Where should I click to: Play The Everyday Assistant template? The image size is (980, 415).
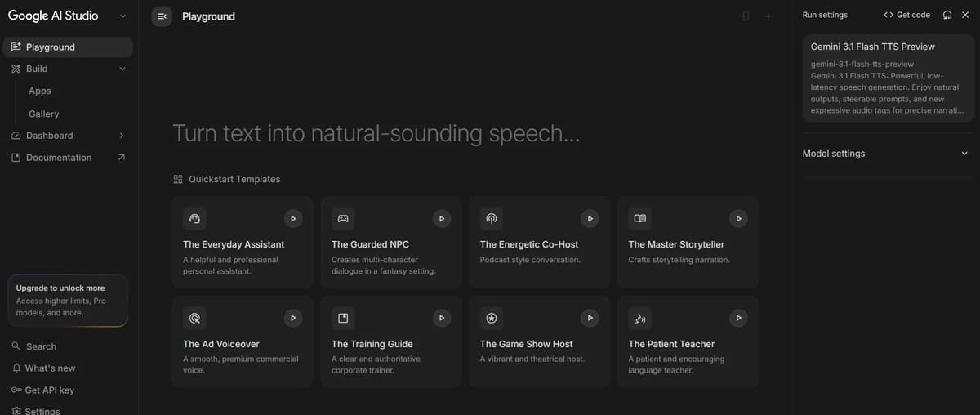click(x=293, y=218)
